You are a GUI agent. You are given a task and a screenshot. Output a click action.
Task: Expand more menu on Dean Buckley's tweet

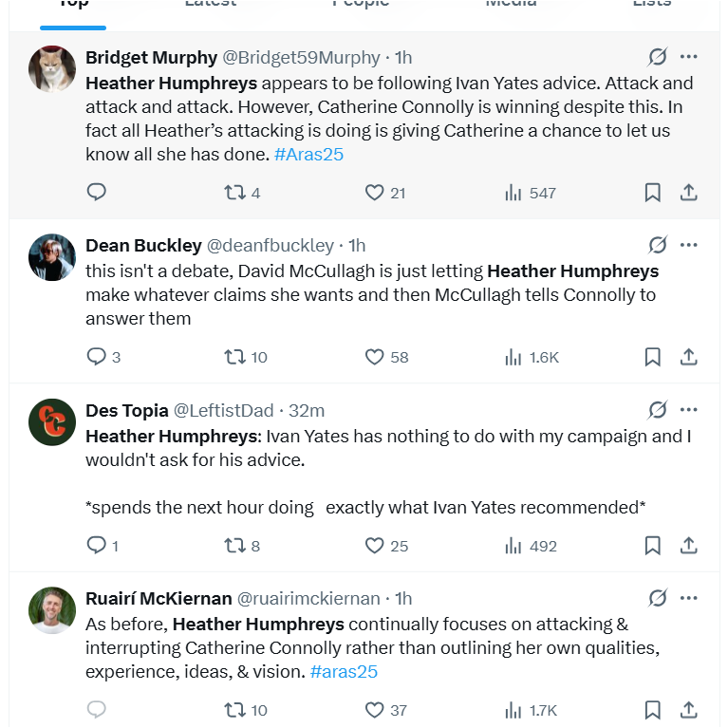coord(689,245)
